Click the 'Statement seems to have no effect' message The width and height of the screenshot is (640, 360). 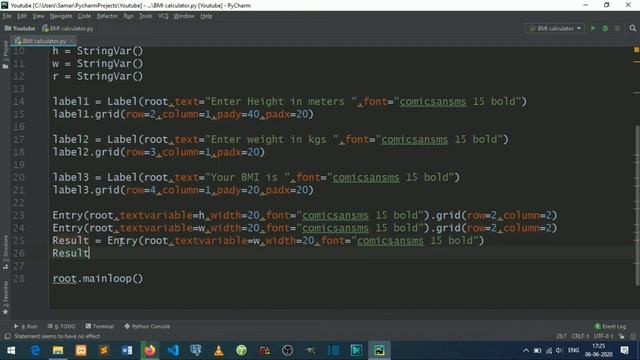click(x=57, y=336)
